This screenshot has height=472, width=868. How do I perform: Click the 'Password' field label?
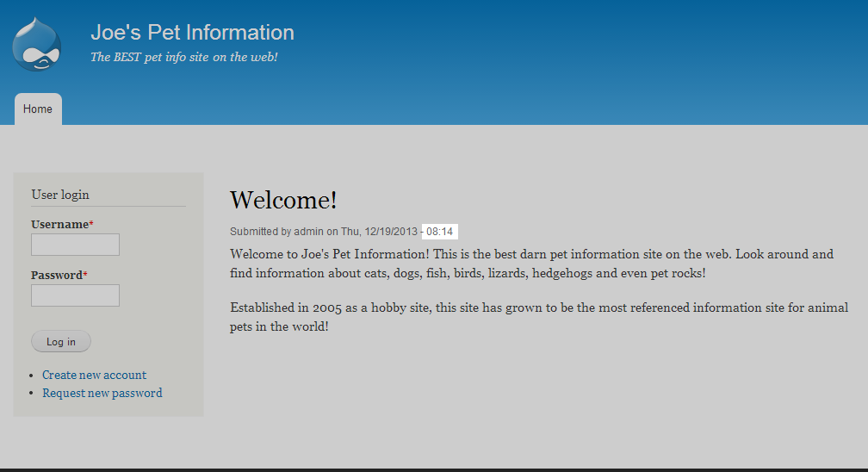coord(59,276)
